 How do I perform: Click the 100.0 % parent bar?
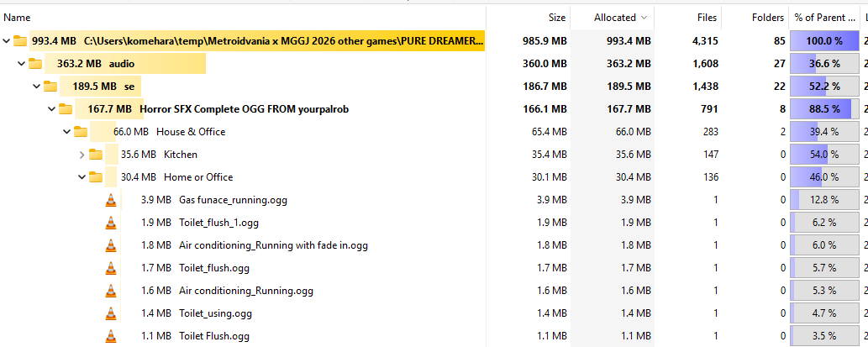click(825, 40)
